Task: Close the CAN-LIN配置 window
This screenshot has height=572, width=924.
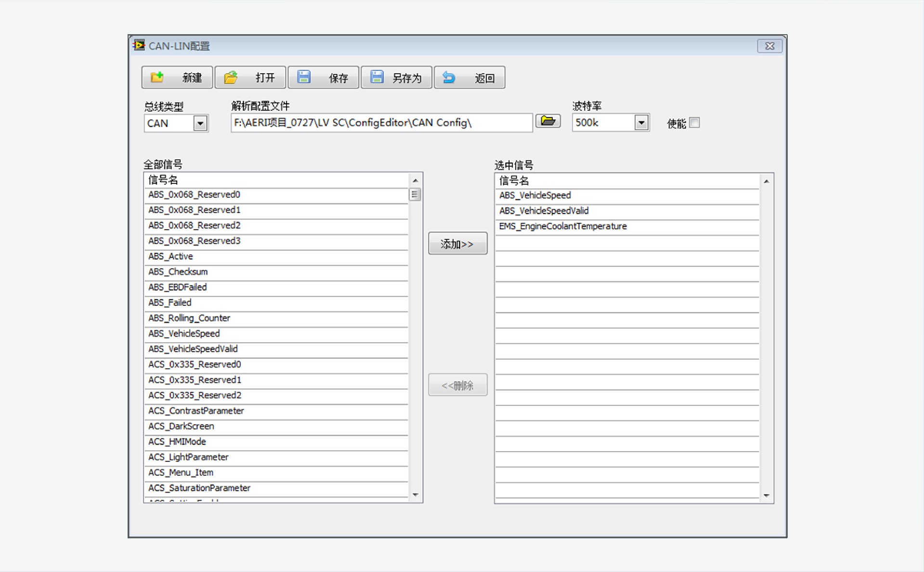Action: (769, 46)
